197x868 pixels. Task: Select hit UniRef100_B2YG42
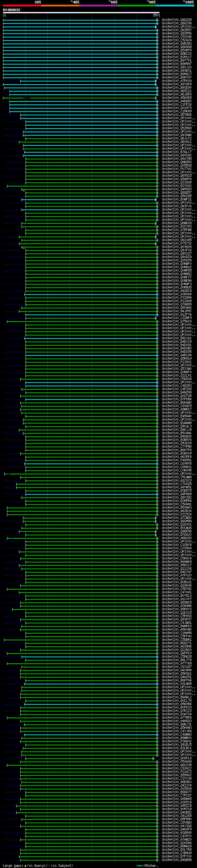(176, 186)
